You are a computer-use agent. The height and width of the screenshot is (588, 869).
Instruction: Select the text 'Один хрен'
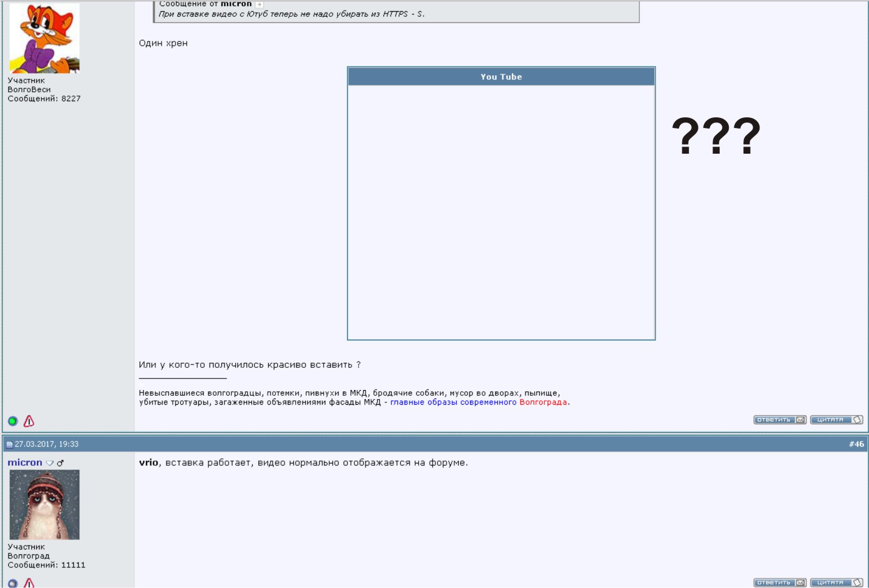163,43
